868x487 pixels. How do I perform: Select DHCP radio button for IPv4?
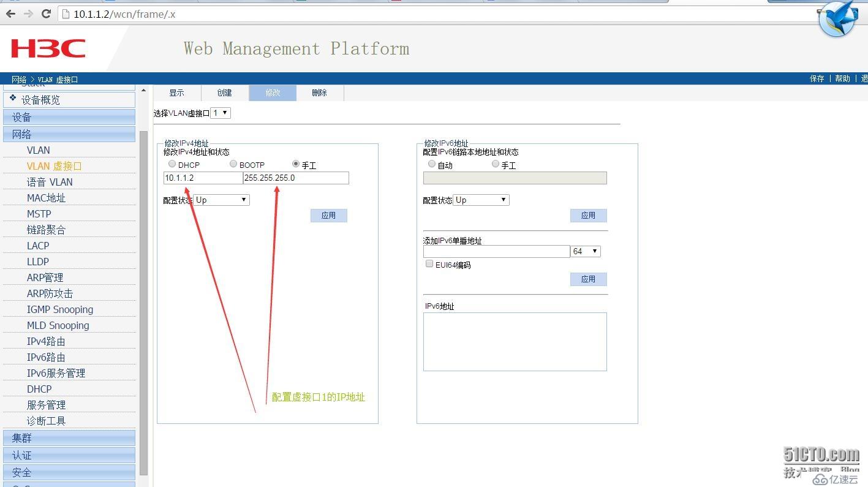[x=172, y=164]
